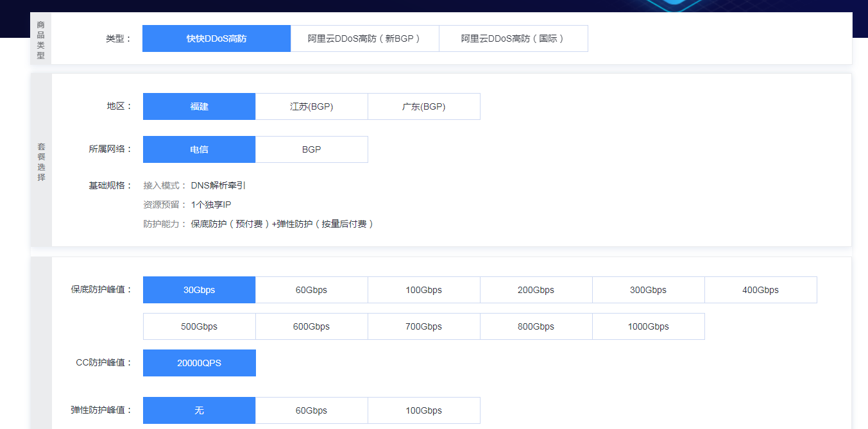Select the 广东(BGP) region
Viewport: 868px width, 429px height.
pyautogui.click(x=424, y=106)
